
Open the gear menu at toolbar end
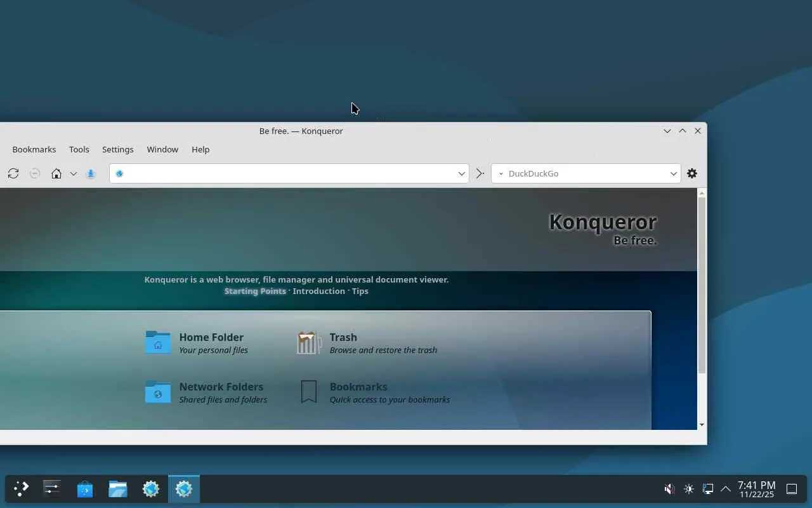pos(692,173)
